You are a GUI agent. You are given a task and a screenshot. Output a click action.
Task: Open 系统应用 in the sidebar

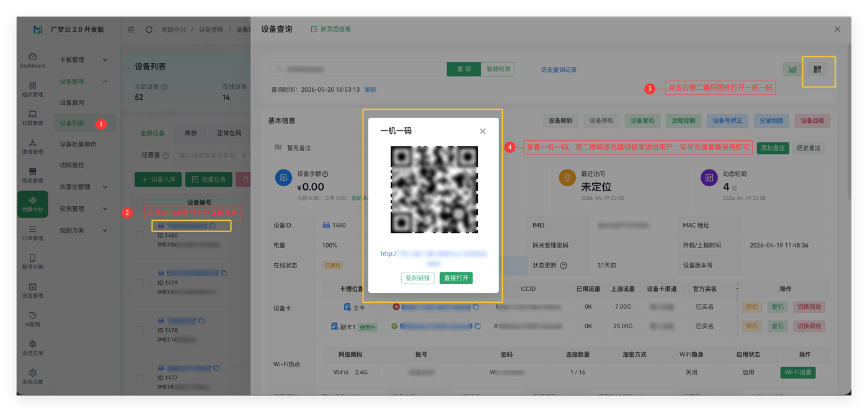tap(32, 348)
